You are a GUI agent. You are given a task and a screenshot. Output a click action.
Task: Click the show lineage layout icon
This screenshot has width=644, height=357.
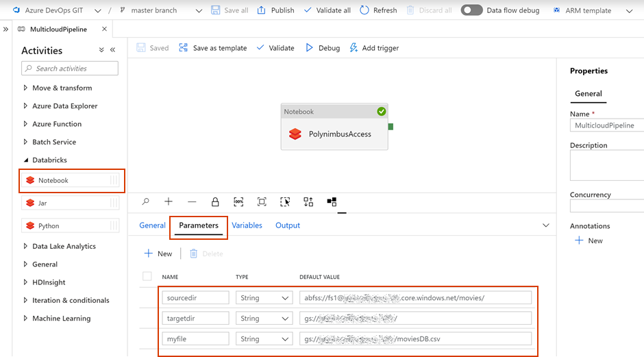point(332,201)
